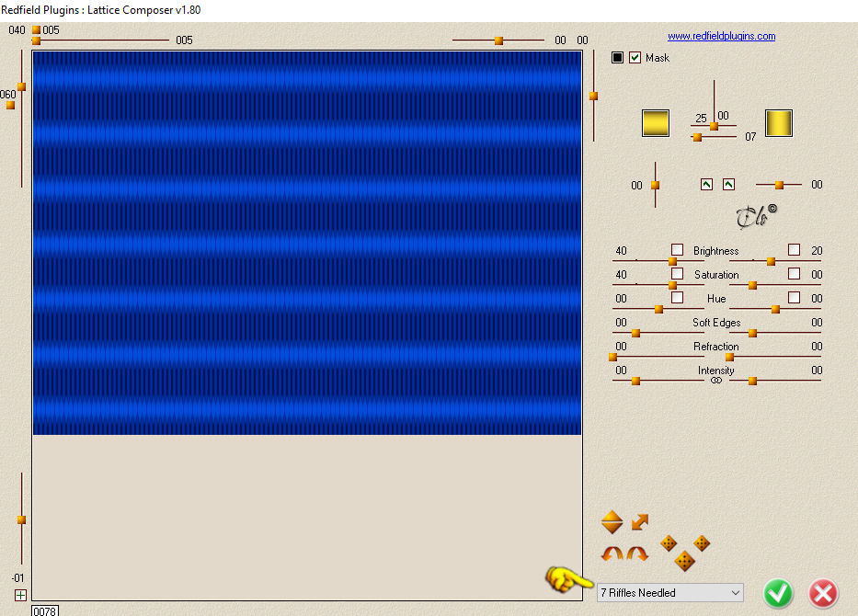Click the red X cancel button
The width and height of the screenshot is (858, 616).
click(823, 593)
